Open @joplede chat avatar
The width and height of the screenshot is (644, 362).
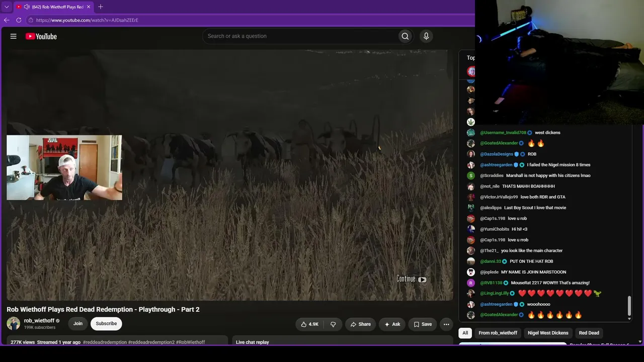471,272
